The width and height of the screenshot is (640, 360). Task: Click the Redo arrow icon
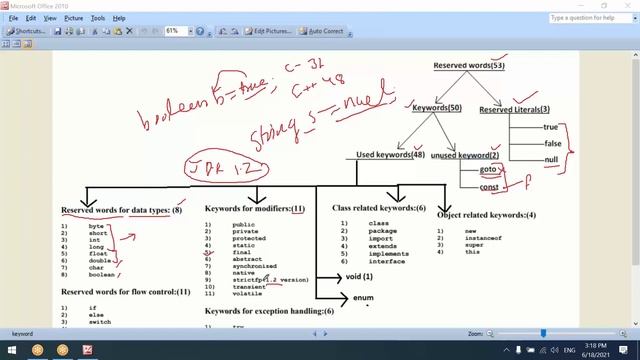click(x=156, y=31)
